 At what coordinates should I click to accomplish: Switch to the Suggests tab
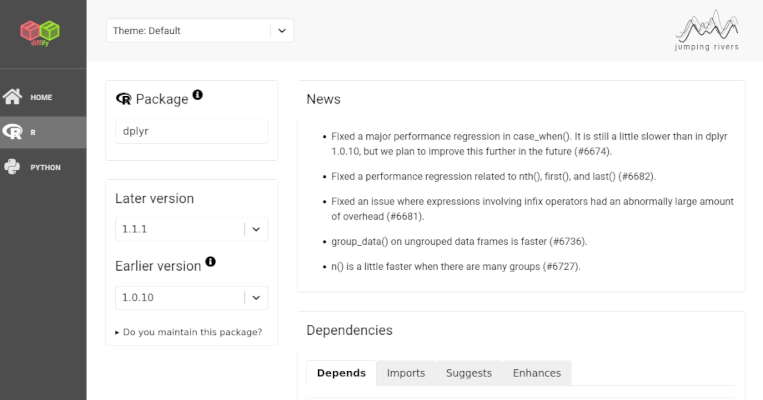(x=469, y=373)
